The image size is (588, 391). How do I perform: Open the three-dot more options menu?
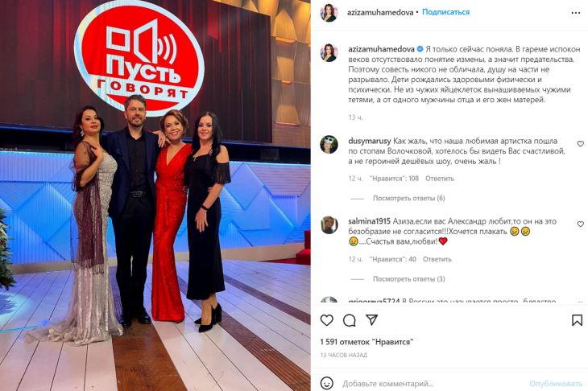click(576, 13)
